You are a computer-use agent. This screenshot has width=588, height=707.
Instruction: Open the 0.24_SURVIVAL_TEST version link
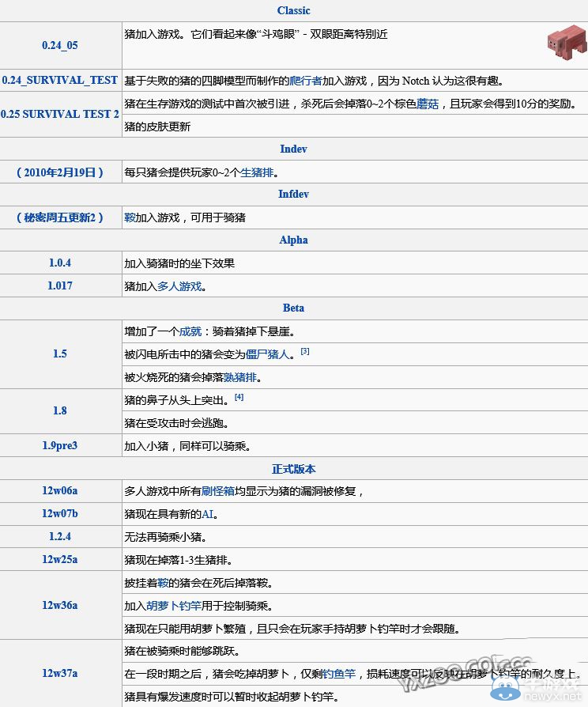point(60,80)
